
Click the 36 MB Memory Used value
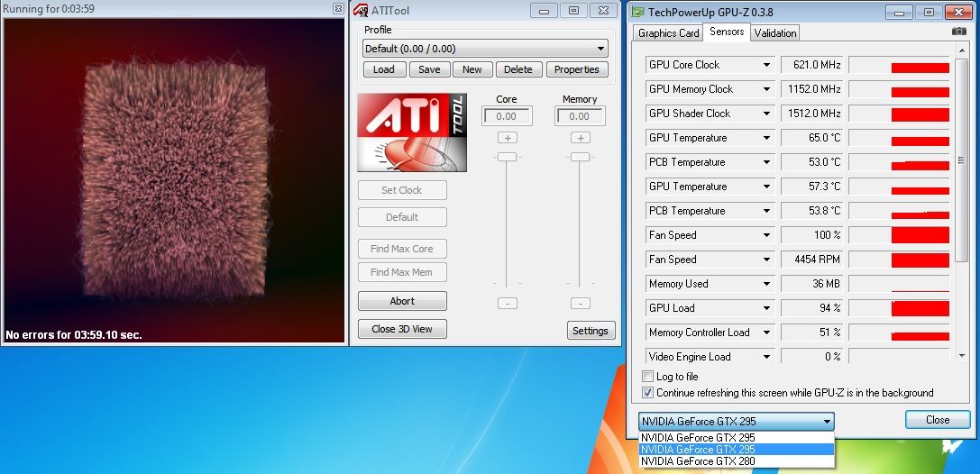811,284
